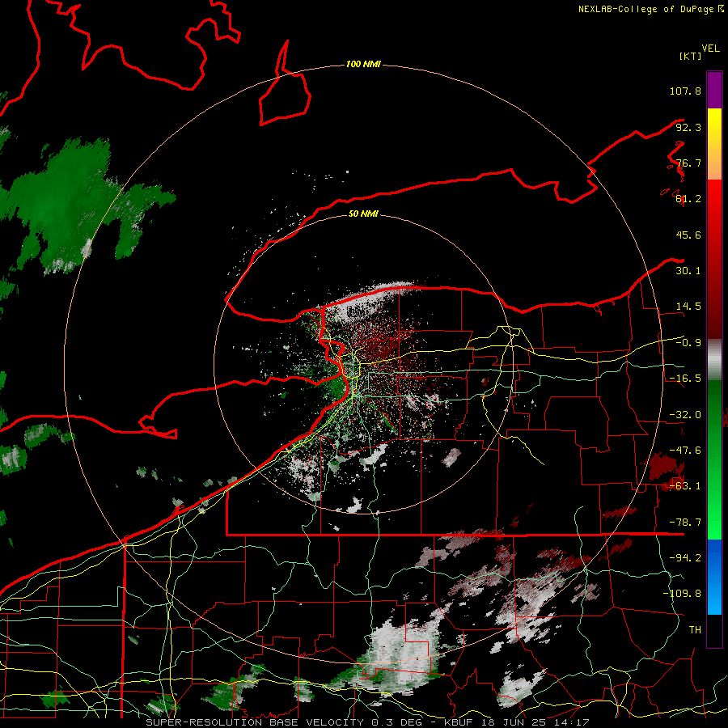Click the 92.3 velocity scale value

(x=688, y=127)
